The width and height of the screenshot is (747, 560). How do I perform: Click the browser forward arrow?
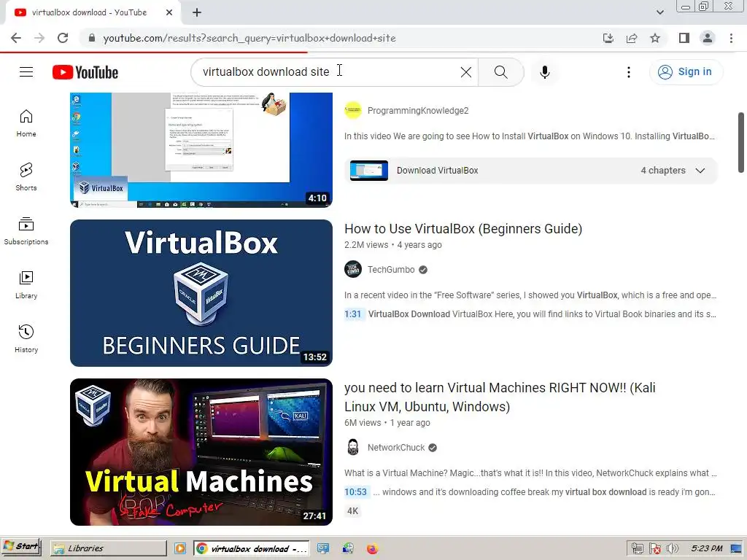point(39,38)
